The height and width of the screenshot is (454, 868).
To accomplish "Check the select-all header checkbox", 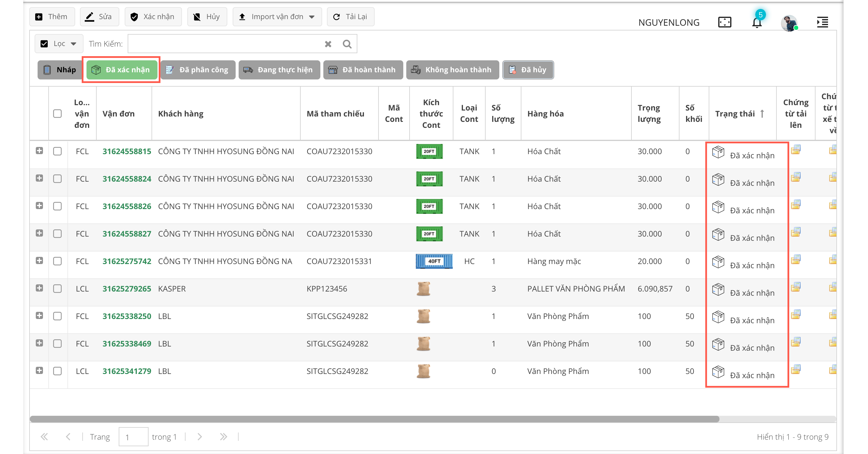I will click(57, 114).
